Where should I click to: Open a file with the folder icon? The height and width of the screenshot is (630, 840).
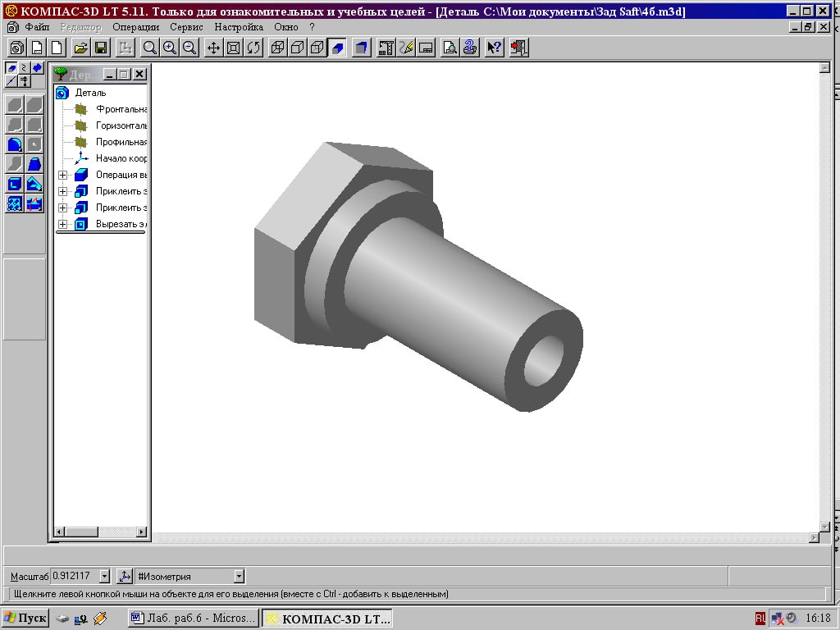coord(80,48)
